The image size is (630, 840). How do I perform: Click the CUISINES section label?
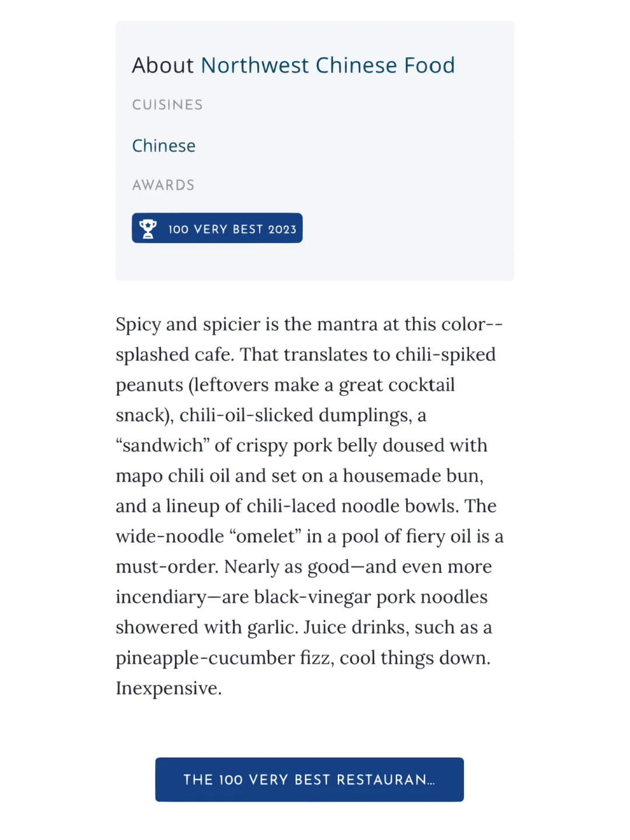167,105
